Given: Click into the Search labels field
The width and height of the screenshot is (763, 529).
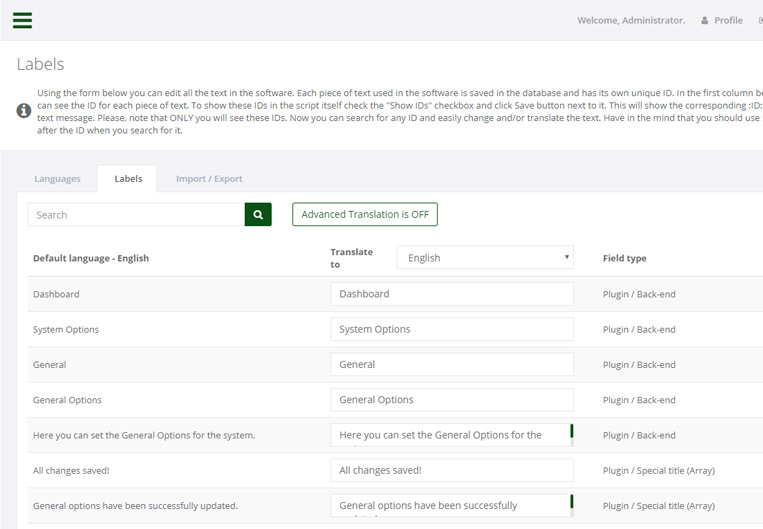Looking at the screenshot, I should click(136, 215).
